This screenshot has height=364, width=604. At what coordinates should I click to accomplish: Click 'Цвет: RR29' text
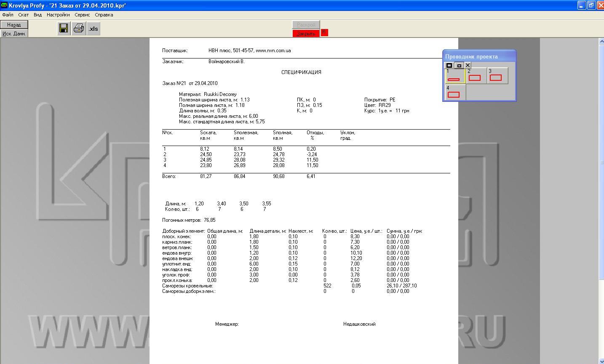tap(377, 105)
